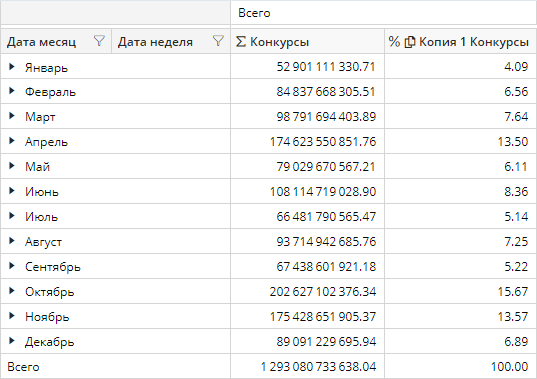Open filter for Дата месяц column

99,41
